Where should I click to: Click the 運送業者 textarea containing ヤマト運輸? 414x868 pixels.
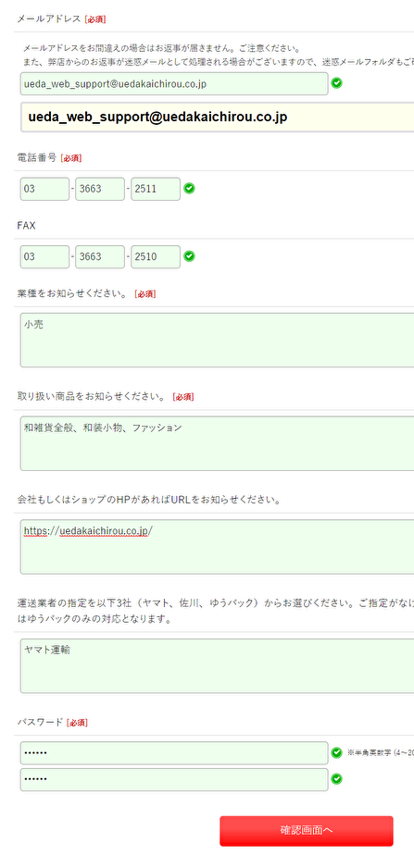coord(218,666)
